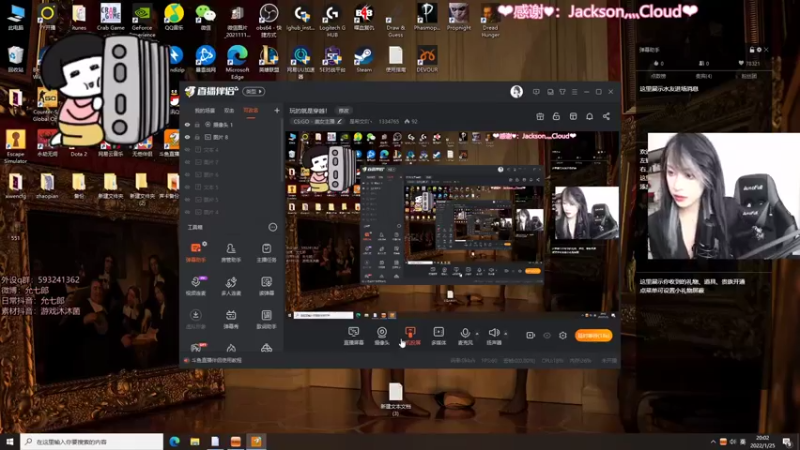Open the 多人连麦 multi-person co-stream tool
Image resolution: width=800 pixels, height=450 pixels.
click(x=231, y=286)
